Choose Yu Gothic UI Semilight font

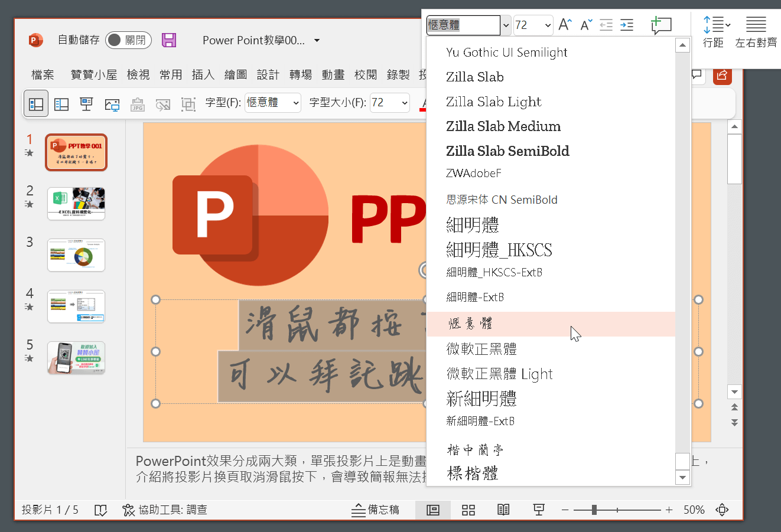[x=551, y=53]
